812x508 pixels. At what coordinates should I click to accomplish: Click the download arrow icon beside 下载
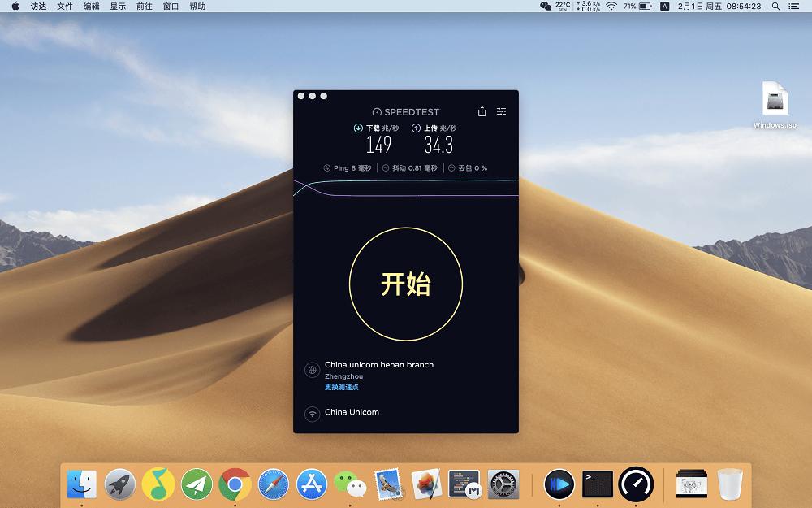click(357, 127)
